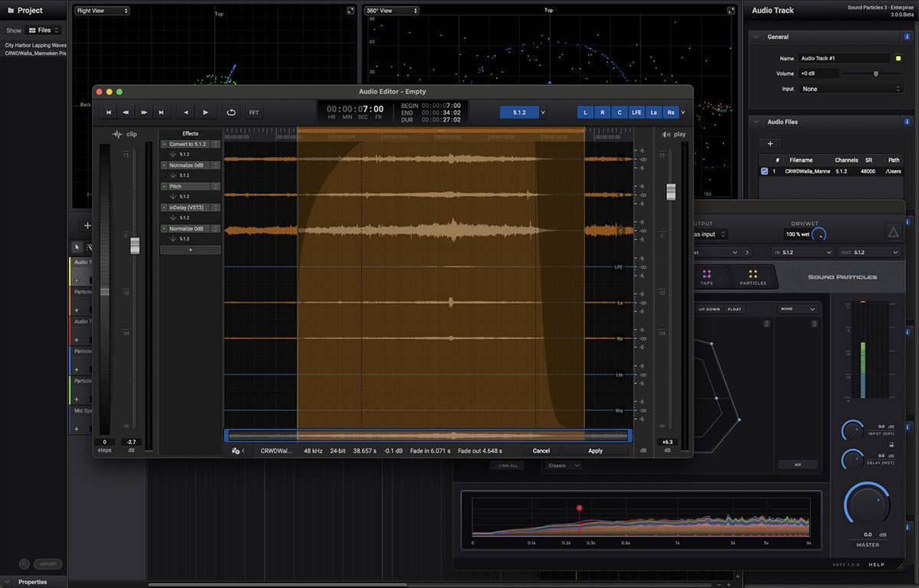919x588 pixels.
Task: Click the fast-forward button in Audio Editor
Action: [143, 113]
